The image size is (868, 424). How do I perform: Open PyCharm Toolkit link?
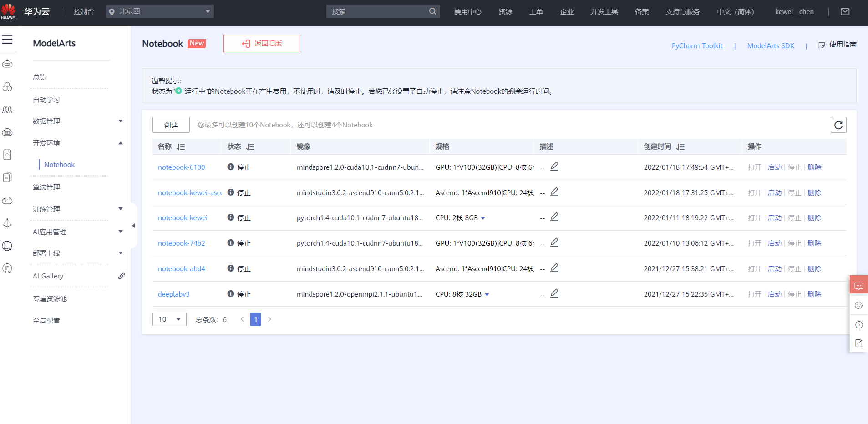[697, 45]
